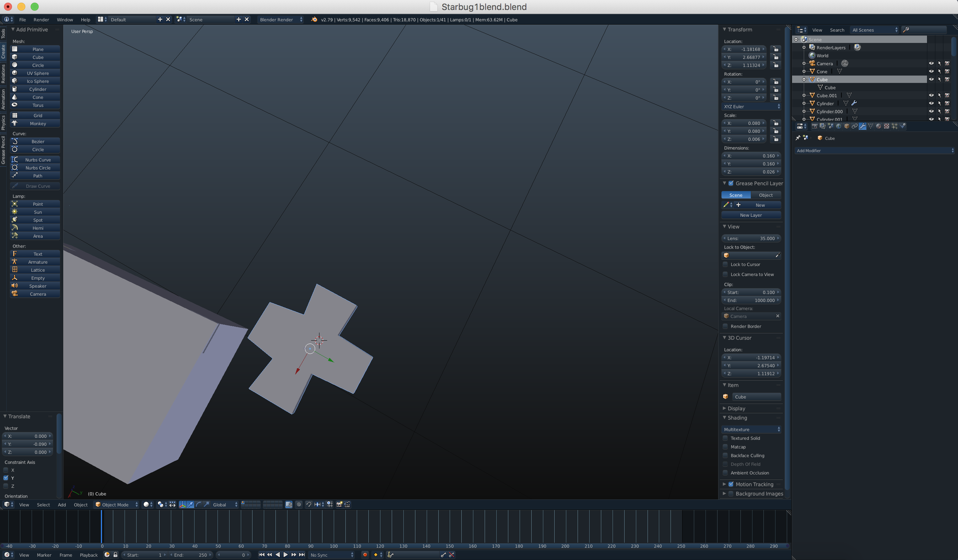Open the Texture properties tab (checker icon)
Viewport: 958px width, 560px height.
point(886,126)
